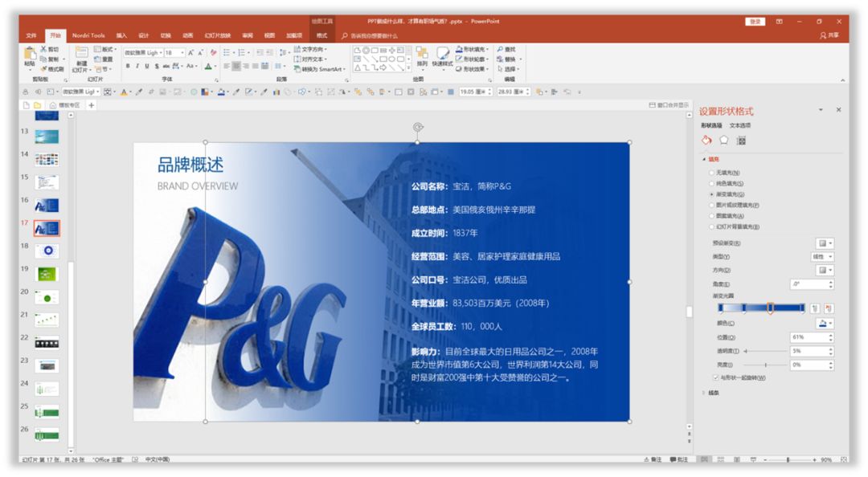868x477 pixels.
Task: Select Picture or texture fill radio button
Action: pos(712,205)
